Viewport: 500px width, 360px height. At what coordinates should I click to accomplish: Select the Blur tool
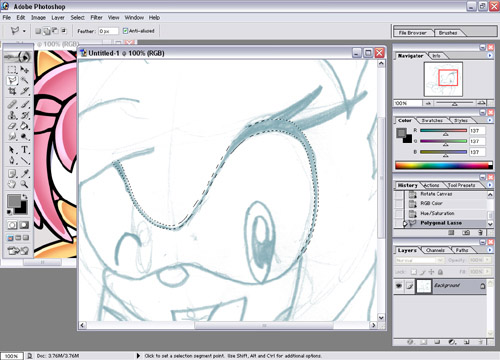(x=12, y=136)
